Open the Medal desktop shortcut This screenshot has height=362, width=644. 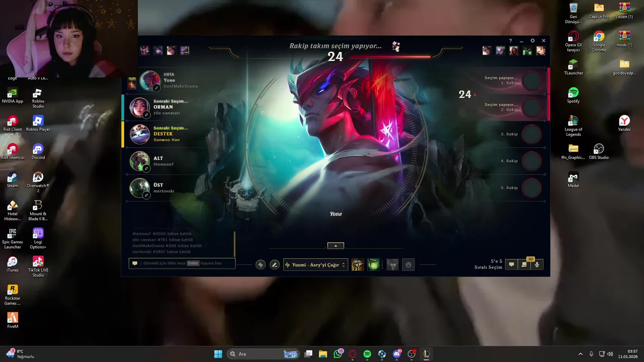coord(574,180)
